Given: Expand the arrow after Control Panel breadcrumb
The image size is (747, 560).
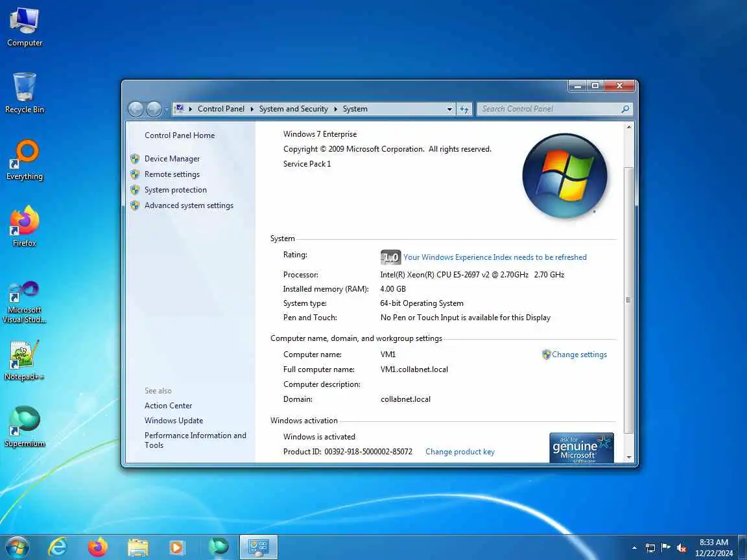Looking at the screenshot, I should pos(252,109).
